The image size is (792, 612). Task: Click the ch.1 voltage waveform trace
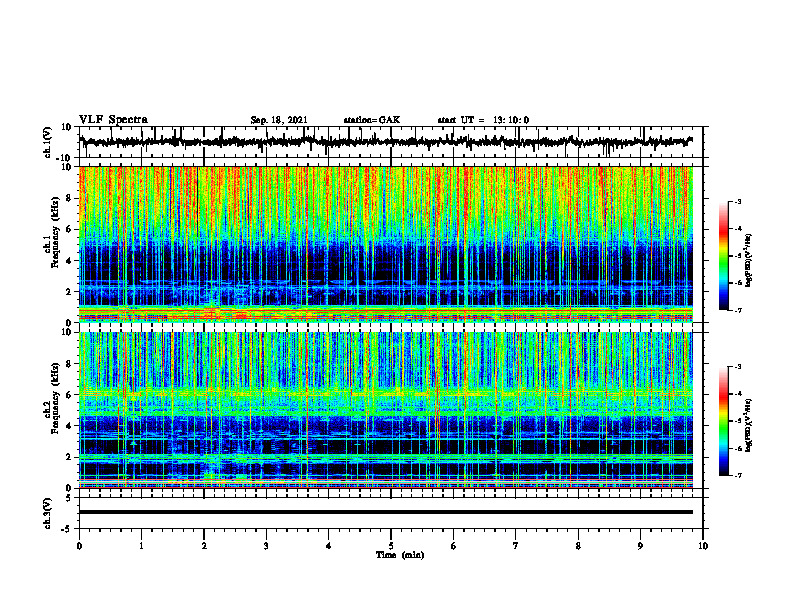pos(385,142)
